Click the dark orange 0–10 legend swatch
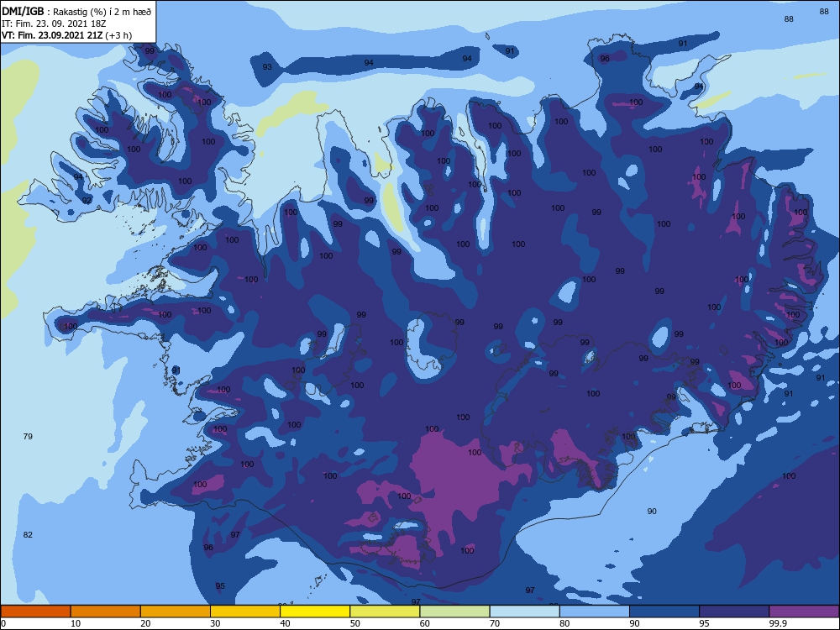This screenshot has height=630, width=840. coord(35,612)
